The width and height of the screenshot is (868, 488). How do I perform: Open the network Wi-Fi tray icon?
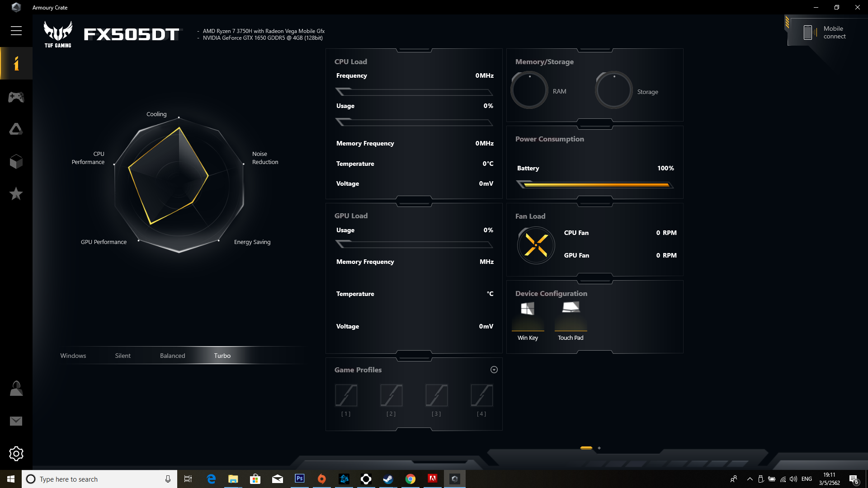tap(783, 479)
